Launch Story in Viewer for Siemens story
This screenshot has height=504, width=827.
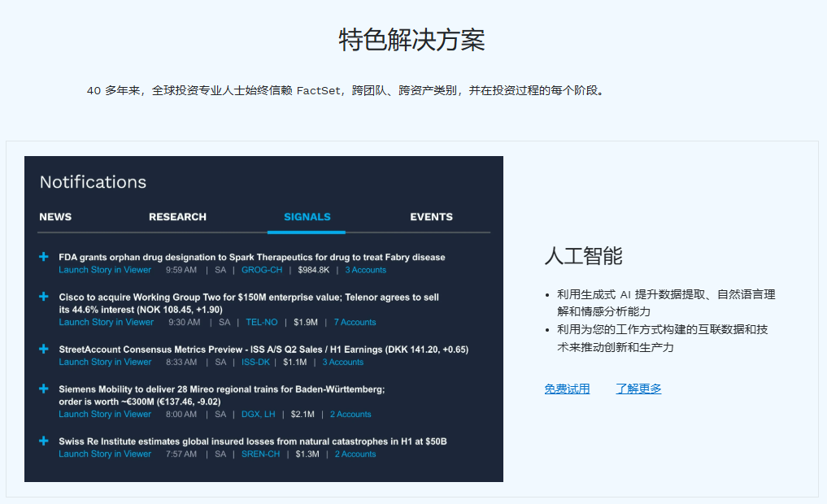(x=105, y=415)
